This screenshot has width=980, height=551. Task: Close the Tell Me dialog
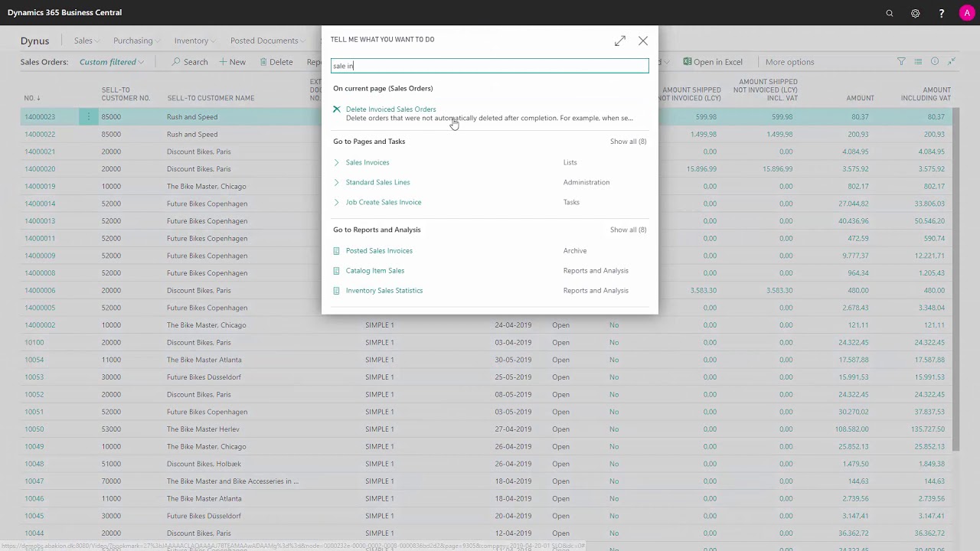coord(643,41)
